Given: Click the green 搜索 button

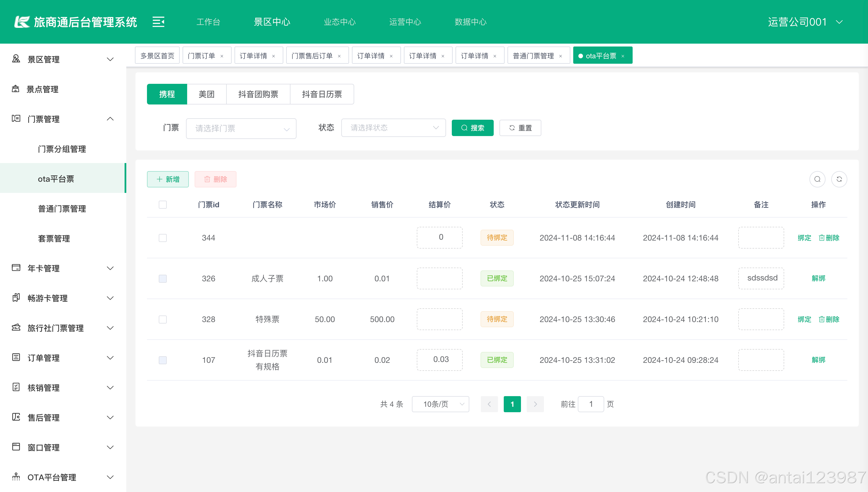Looking at the screenshot, I should (x=472, y=128).
